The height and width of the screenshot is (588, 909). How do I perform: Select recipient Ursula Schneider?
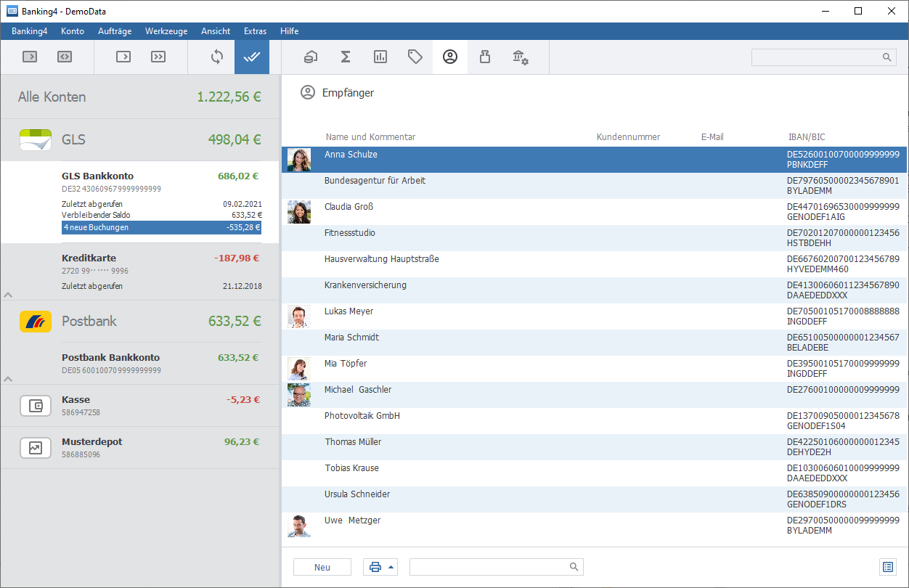point(595,499)
